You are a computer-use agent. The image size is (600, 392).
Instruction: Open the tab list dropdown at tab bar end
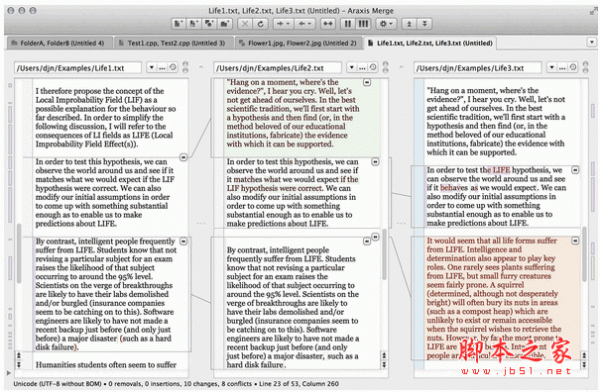(x=592, y=42)
